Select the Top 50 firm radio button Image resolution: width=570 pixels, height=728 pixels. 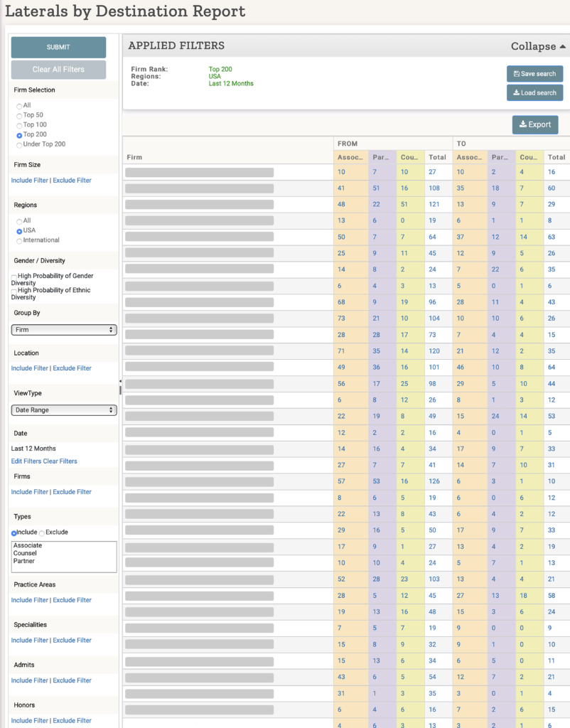[20, 115]
